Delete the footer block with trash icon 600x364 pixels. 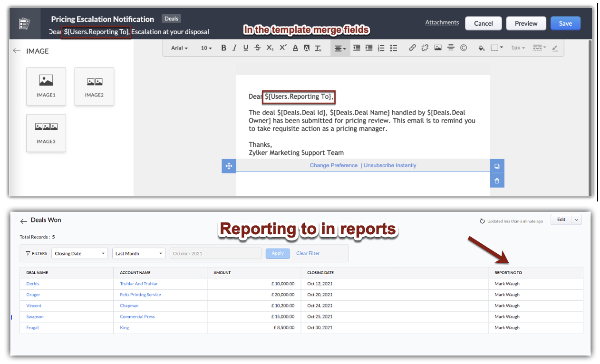point(497,181)
